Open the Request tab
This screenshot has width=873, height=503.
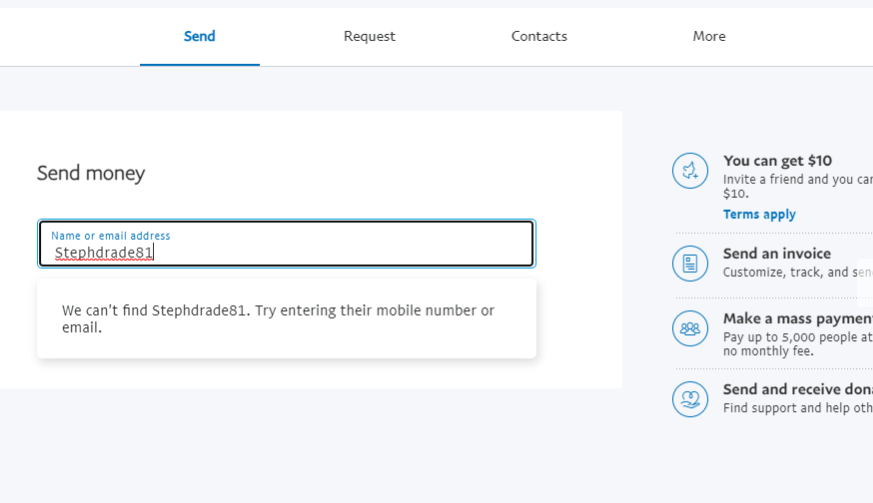369,36
